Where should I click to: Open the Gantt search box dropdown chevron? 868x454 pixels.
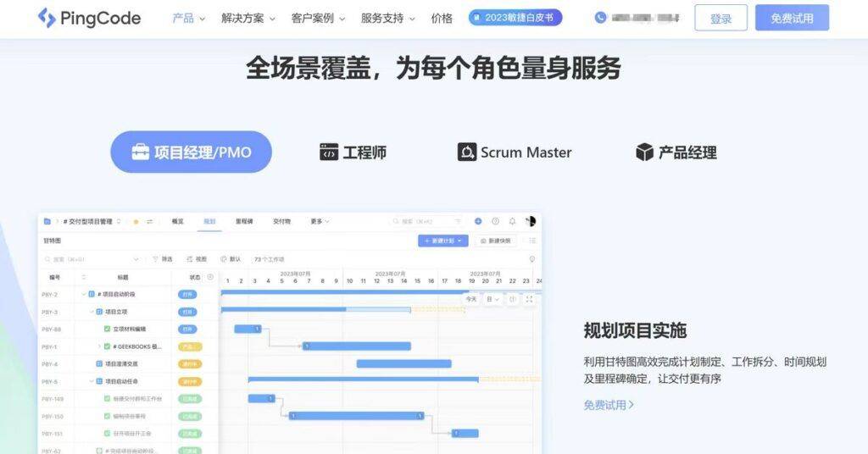pyautogui.click(x=136, y=259)
